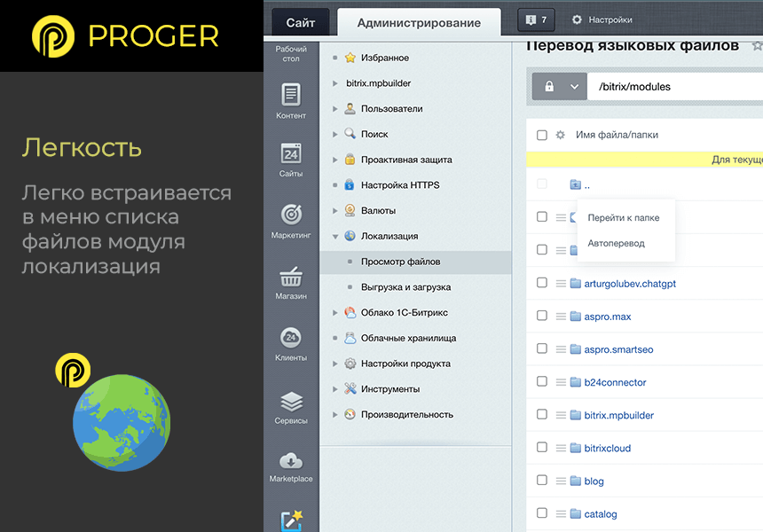Viewport: 763px width, 532px height.
Task: Collapse the Локализация menu section
Action: 335,237
